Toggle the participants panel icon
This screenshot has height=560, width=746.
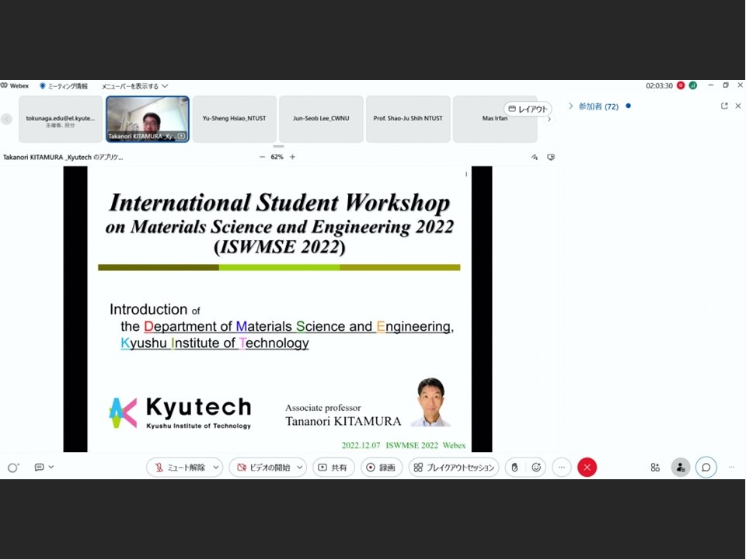point(681,468)
